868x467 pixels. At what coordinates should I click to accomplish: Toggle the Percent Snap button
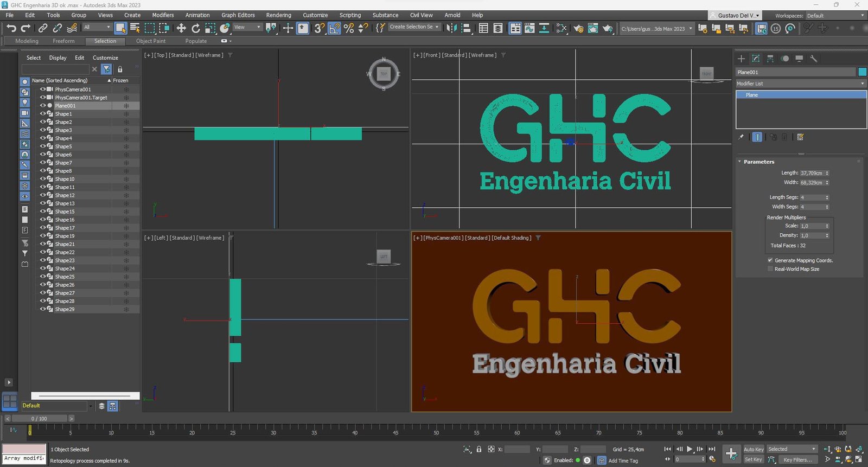[x=349, y=28]
